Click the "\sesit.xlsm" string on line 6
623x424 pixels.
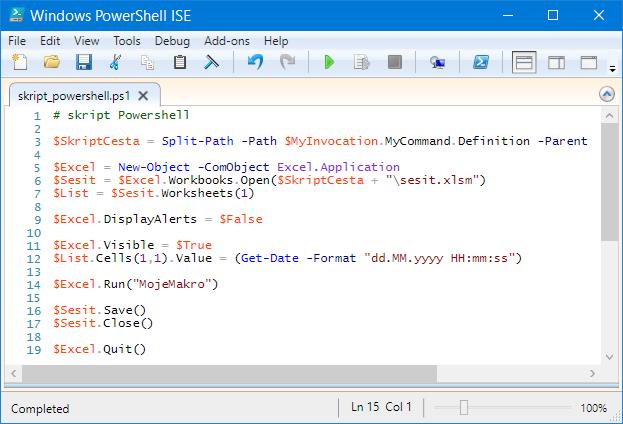point(432,180)
